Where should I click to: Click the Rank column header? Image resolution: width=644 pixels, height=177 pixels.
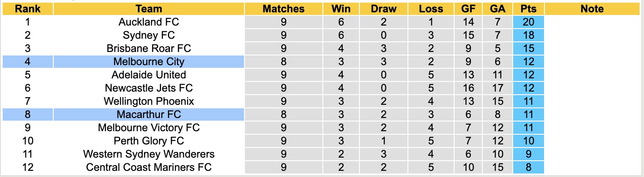27,9
